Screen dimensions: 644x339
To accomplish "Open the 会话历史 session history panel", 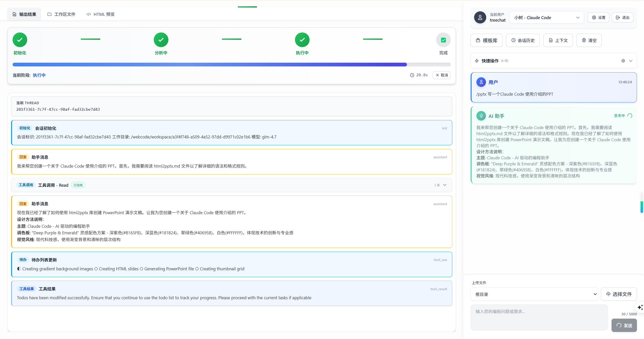I will 523,40.
